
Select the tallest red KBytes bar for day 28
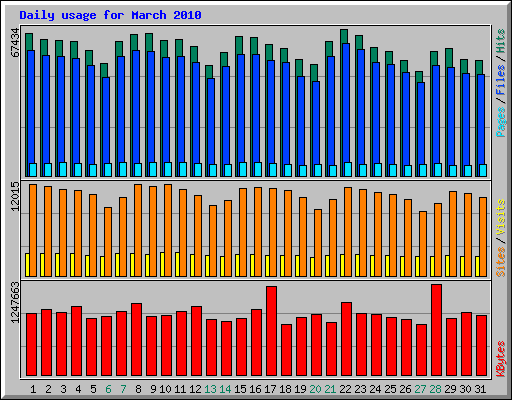tap(436, 330)
